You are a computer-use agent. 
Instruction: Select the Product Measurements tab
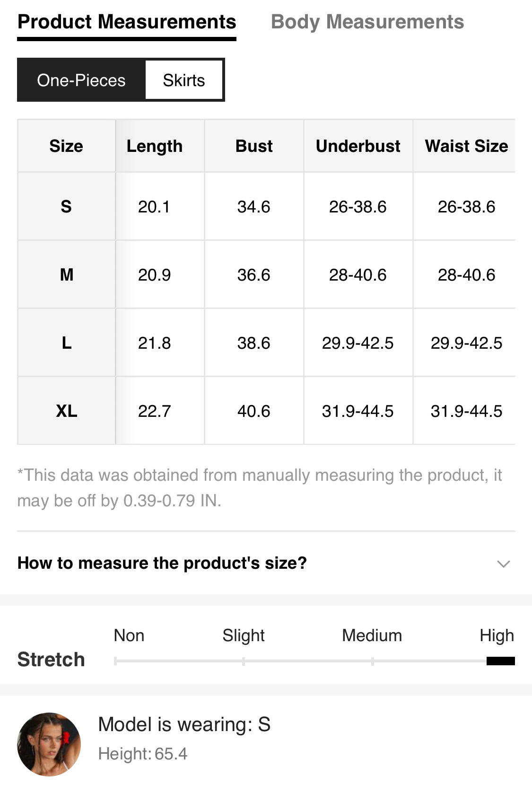click(127, 22)
